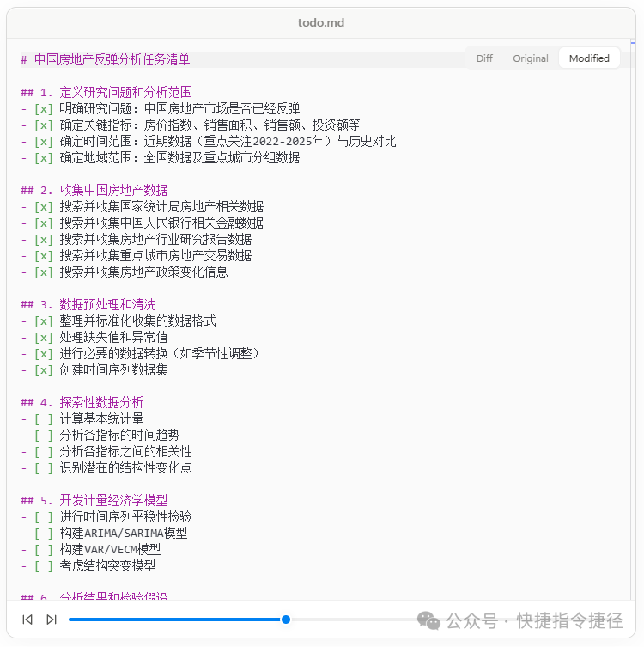This screenshot has width=644, height=647.
Task: Click the checked box for 搜索并收集中国人民银行相关金融数据
Action: [44, 223]
